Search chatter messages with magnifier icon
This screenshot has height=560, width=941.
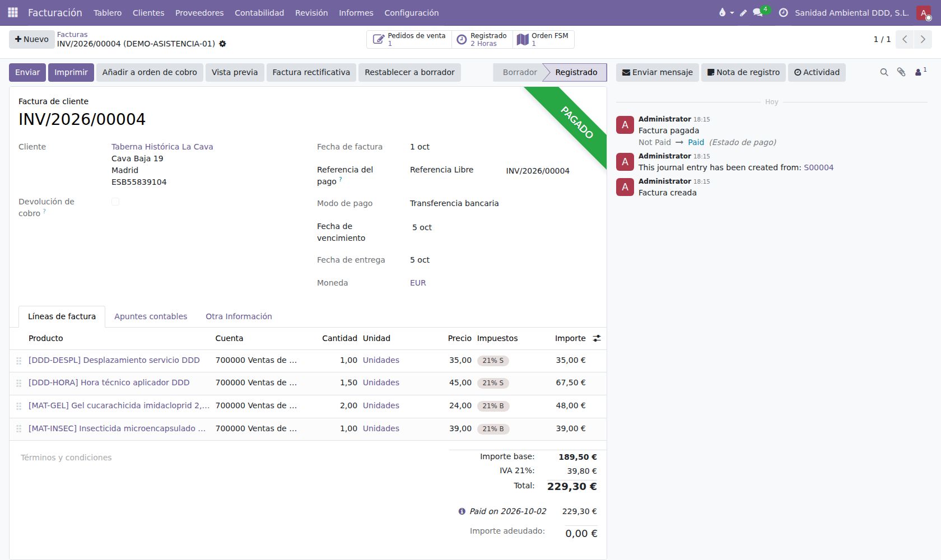[x=884, y=72]
